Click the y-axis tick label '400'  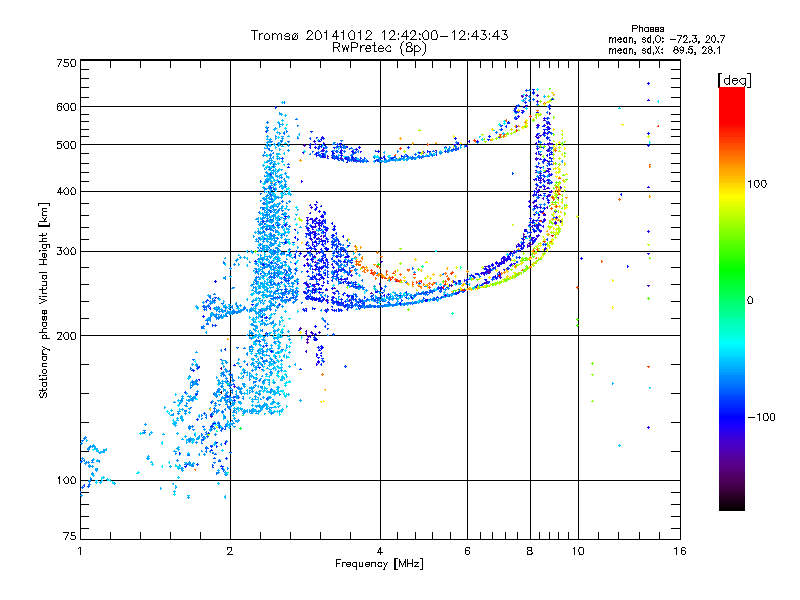(67, 191)
